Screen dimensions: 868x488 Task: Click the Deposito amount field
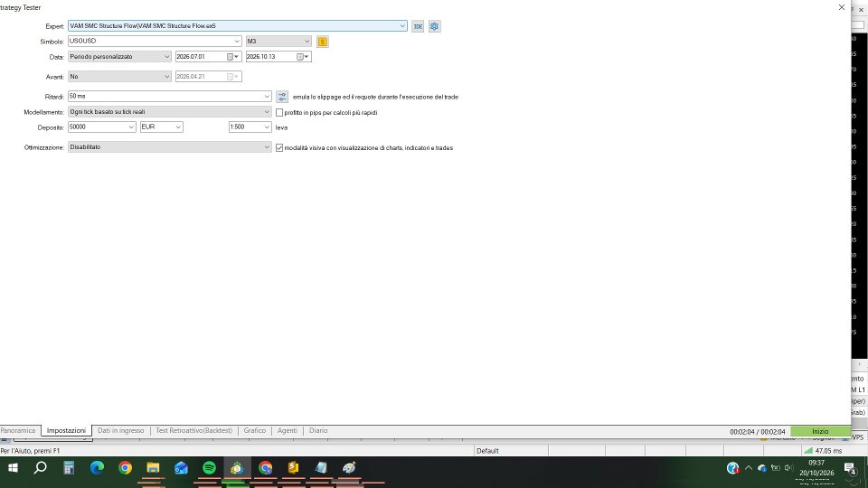click(x=98, y=127)
